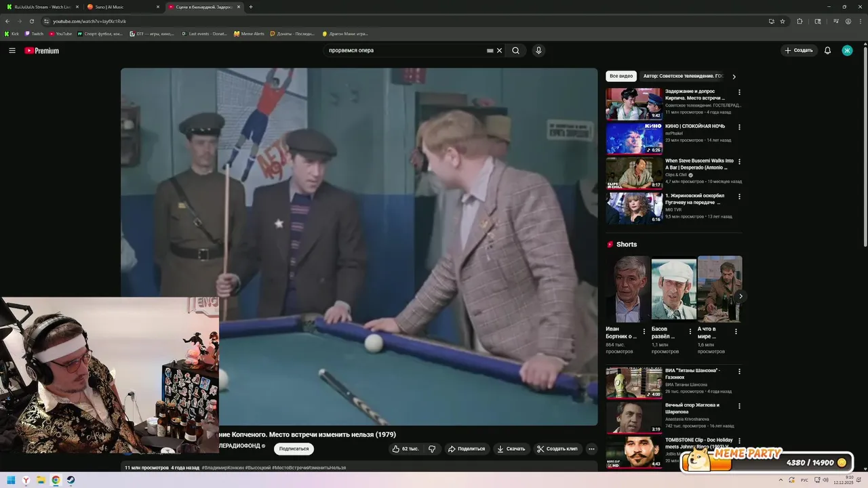Open #Высоцкий hashtag link
868x488 pixels.
[258, 468]
